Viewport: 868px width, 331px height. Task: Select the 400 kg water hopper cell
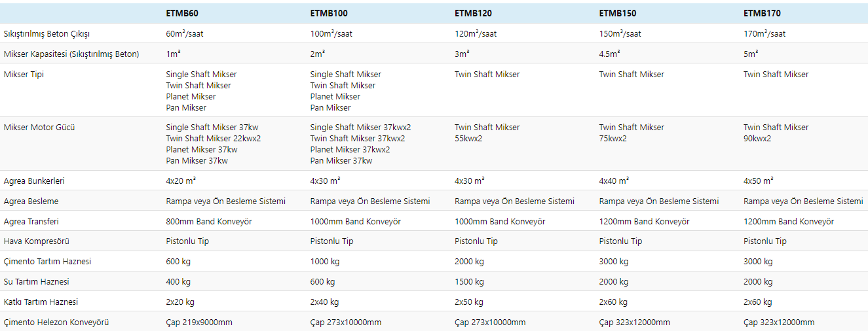[178, 282]
